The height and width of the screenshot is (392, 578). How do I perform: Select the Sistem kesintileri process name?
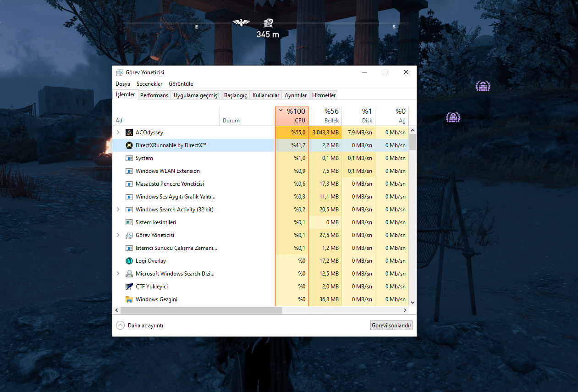click(156, 222)
